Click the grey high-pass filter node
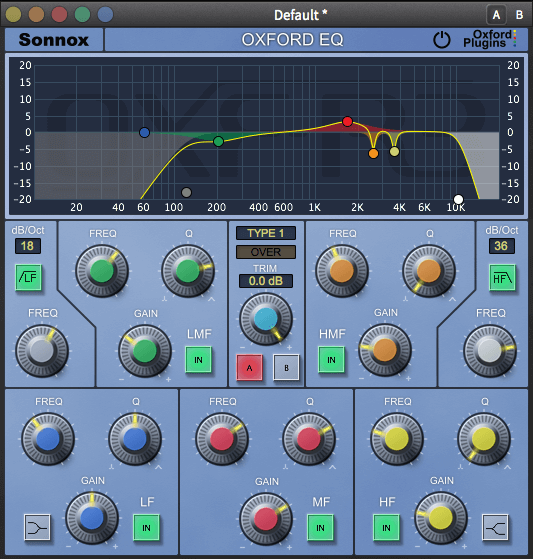The image size is (533, 559). pos(186,193)
